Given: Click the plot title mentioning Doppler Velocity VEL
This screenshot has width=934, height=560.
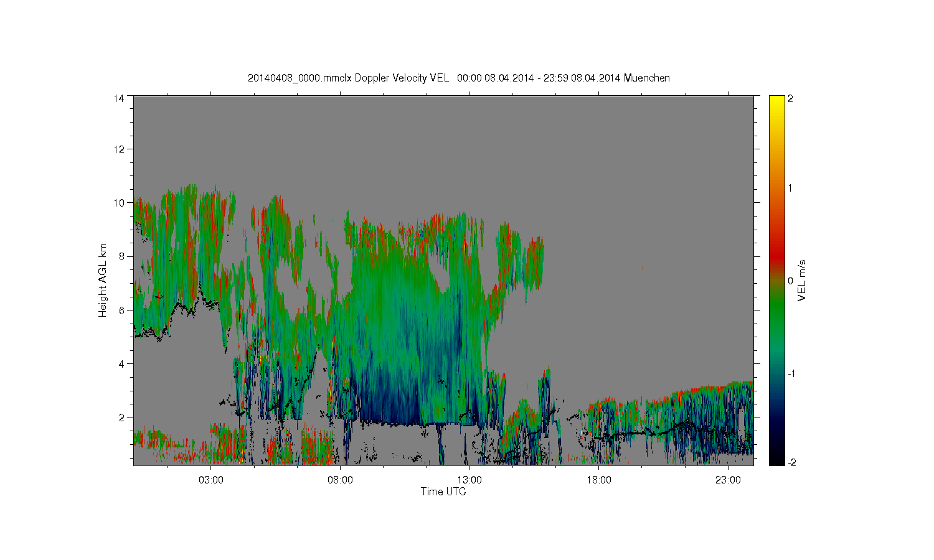Looking at the screenshot, I should (x=459, y=78).
